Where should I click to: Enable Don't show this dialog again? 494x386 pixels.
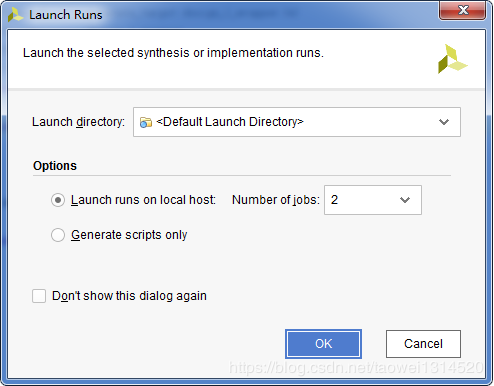point(39,296)
